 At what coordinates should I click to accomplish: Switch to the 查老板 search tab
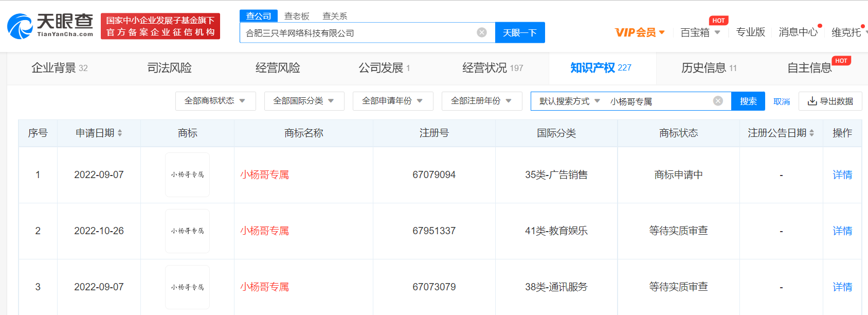tap(297, 16)
